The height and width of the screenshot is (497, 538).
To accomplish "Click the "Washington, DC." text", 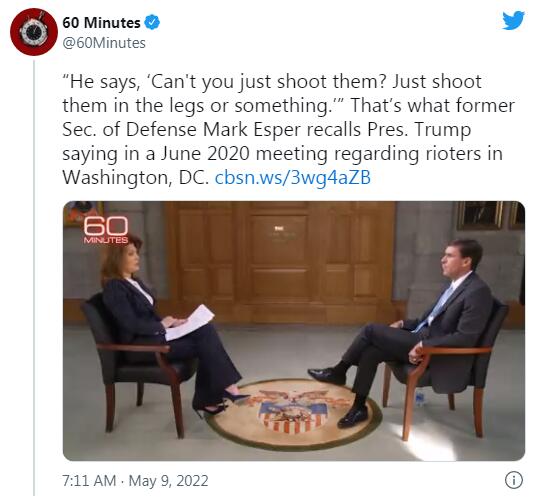I will pyautogui.click(x=136, y=178).
